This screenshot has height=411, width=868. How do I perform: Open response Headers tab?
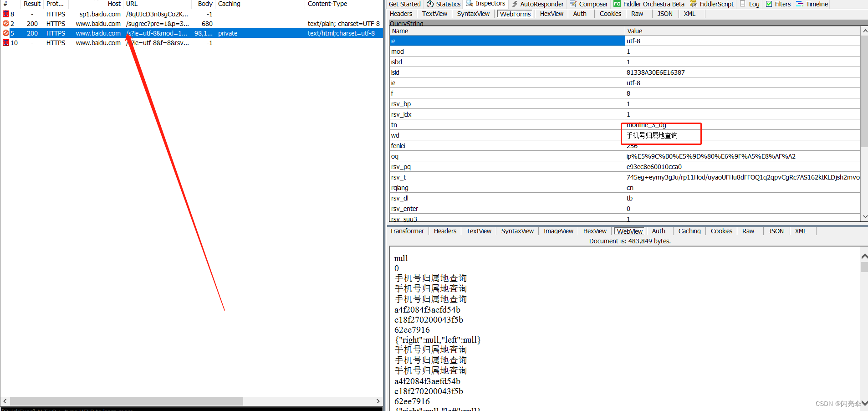[x=445, y=231]
